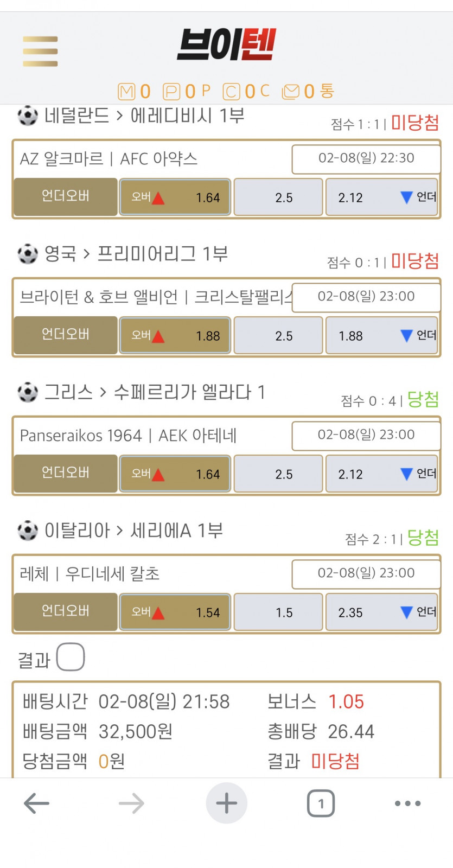Check the 결과 checkbox
The height and width of the screenshot is (868, 453).
(71, 657)
